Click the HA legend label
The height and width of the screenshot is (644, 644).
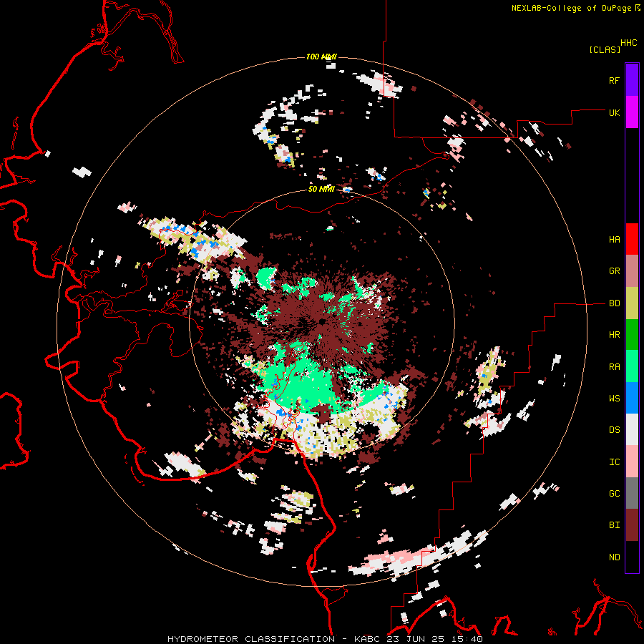pos(614,240)
